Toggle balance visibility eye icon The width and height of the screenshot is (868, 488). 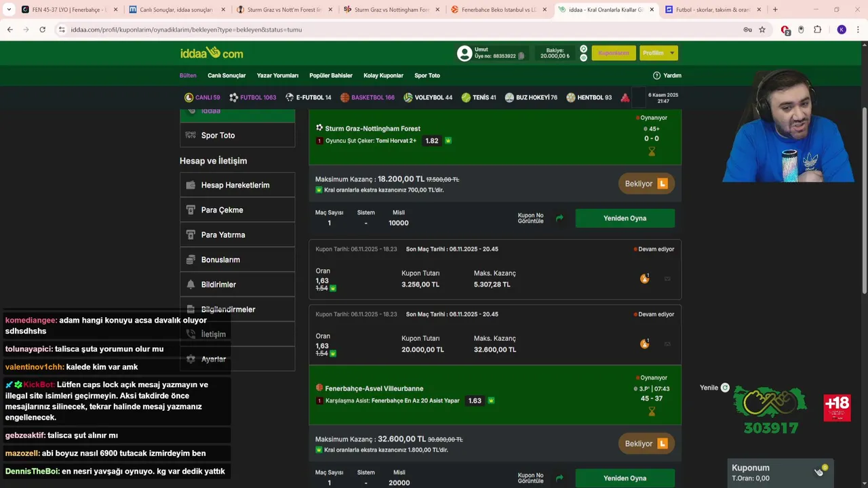[x=583, y=58]
